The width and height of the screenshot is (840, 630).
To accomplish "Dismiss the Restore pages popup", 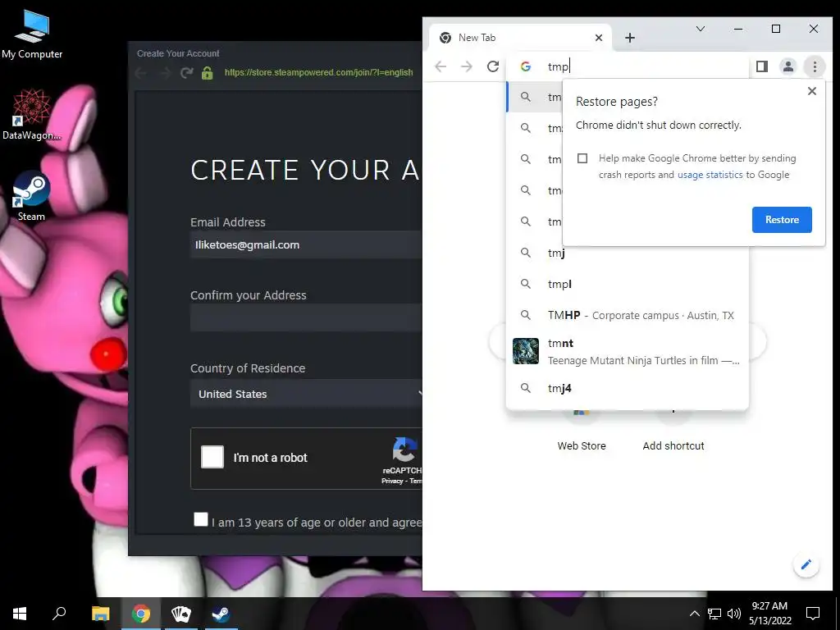I will 811,91.
